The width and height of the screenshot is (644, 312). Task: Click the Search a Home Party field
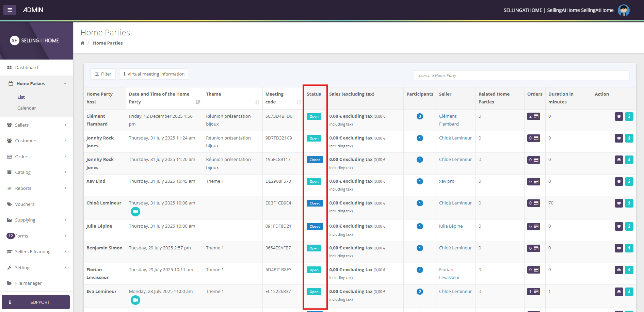[521, 75]
